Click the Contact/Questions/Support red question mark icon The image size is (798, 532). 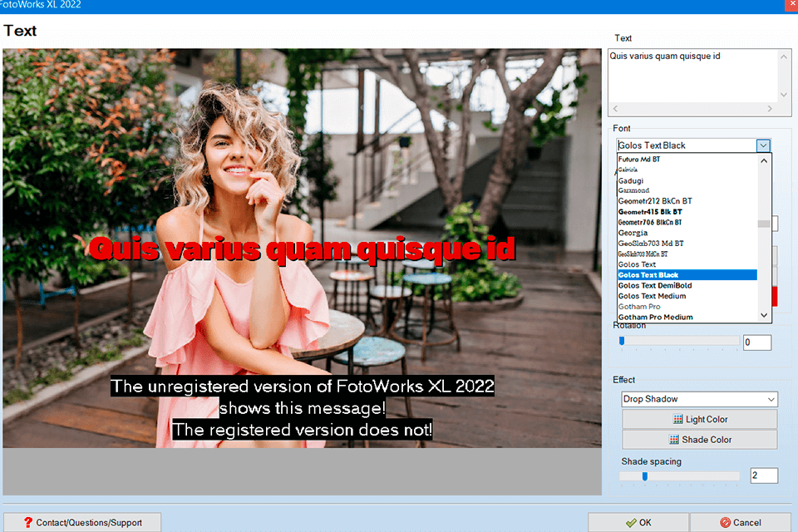coord(27,523)
